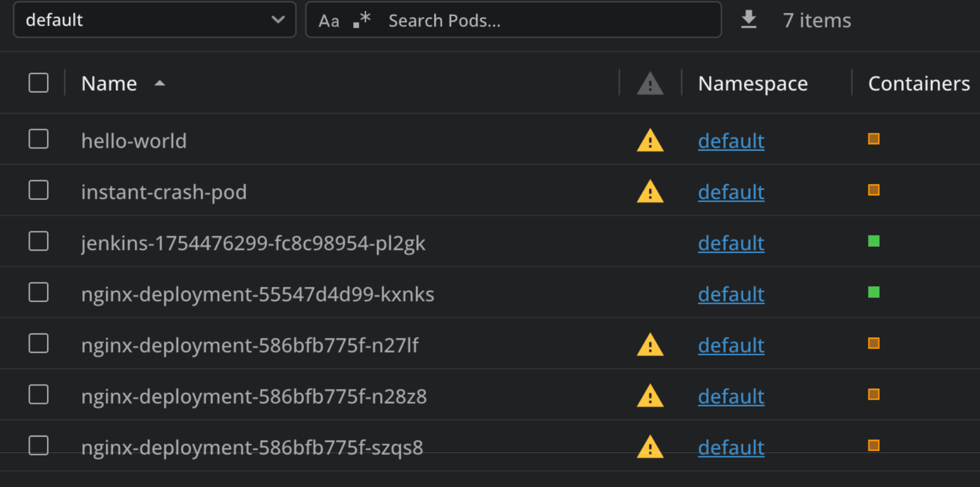Click warning triangle column header icon
This screenshot has height=487, width=980.
point(650,83)
